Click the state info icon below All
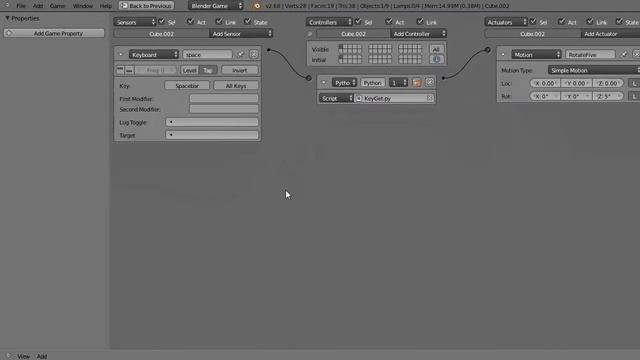640x360 pixels. point(436,60)
